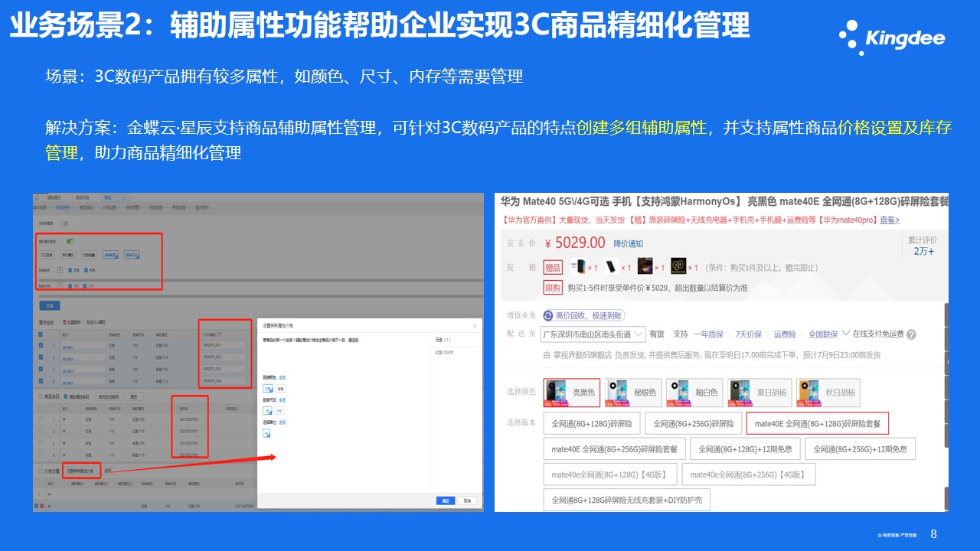Screen dimensions: 980x551
Task: Select version 全网通8G+128G碎屏险无线充套装+DIY防护壳
Action: pyautogui.click(x=627, y=500)
